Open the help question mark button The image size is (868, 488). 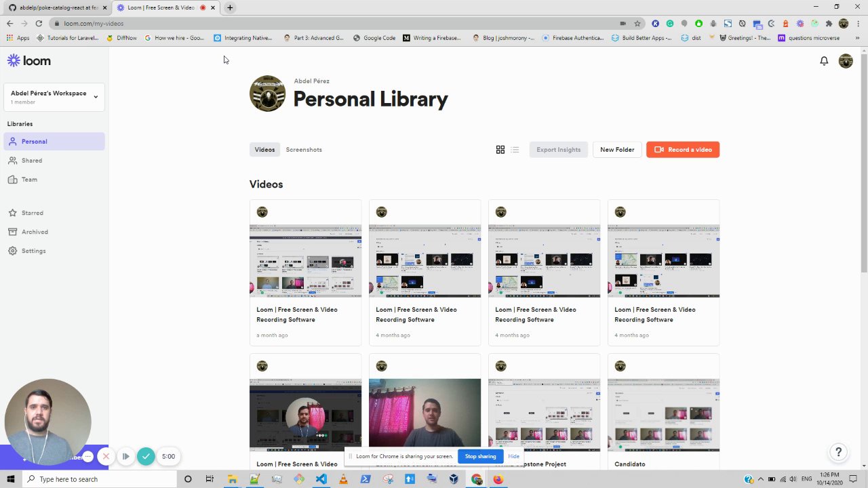tap(839, 452)
